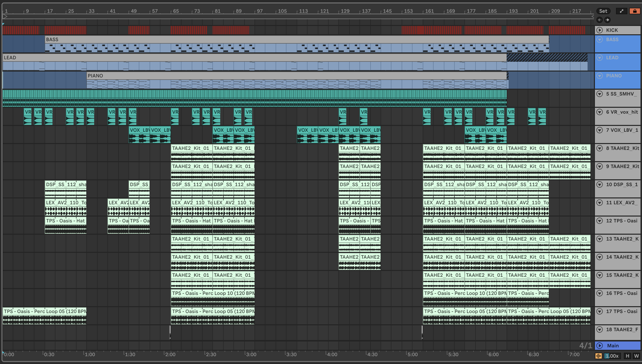Toggle the orange lock envelopes button
Screen dimensions: 642x364
point(635,11)
